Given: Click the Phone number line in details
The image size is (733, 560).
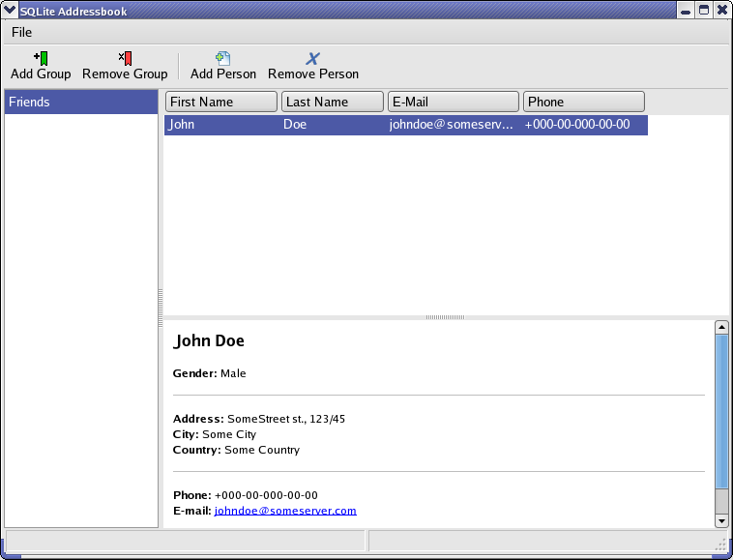Looking at the screenshot, I should pyautogui.click(x=246, y=495).
